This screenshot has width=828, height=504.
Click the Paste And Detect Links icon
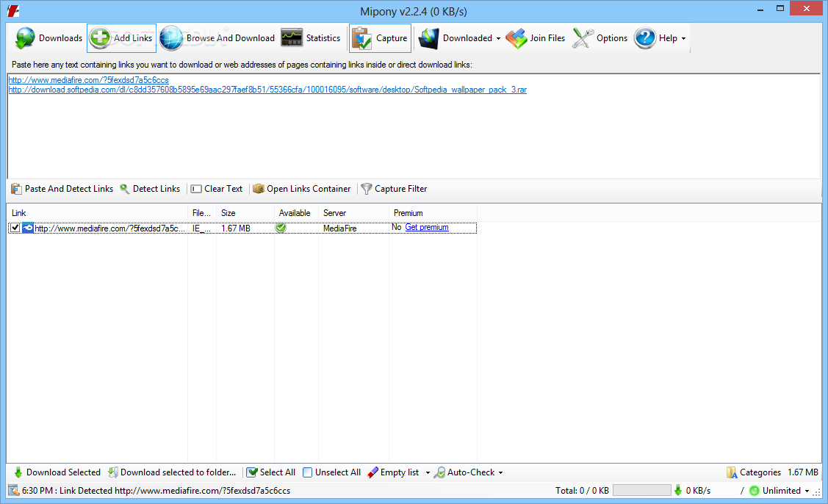pyautogui.click(x=16, y=189)
